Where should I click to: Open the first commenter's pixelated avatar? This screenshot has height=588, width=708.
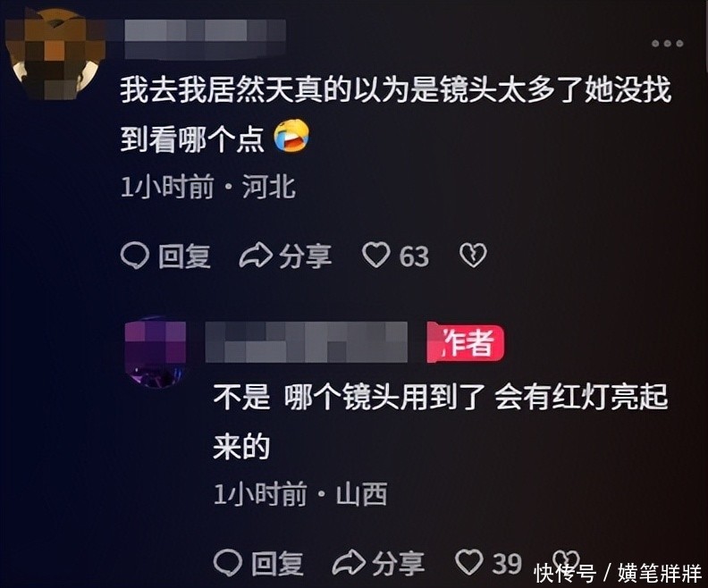click(56, 55)
